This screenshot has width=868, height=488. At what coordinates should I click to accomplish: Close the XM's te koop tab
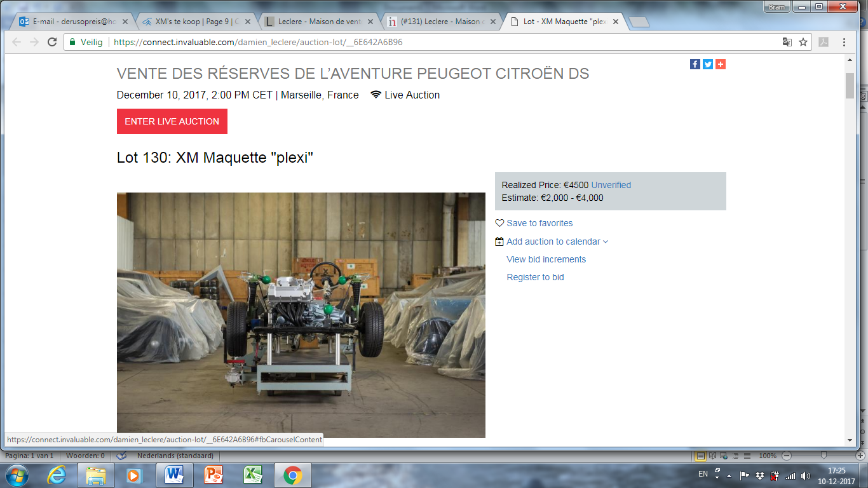tap(247, 22)
